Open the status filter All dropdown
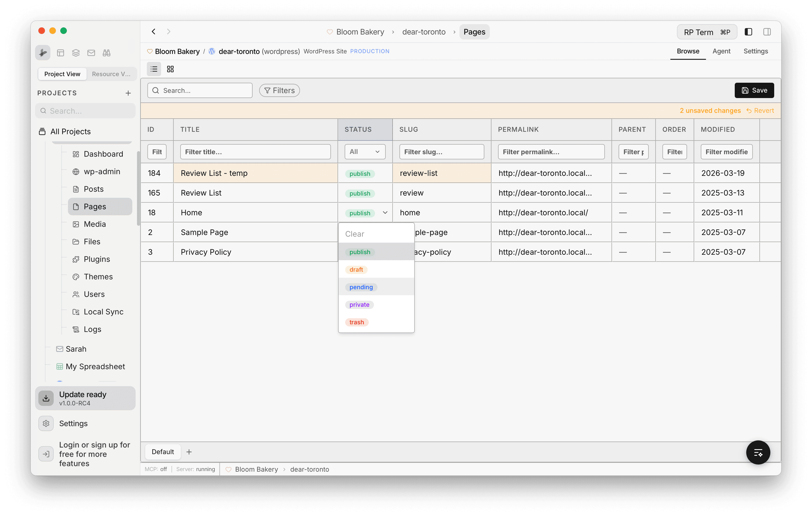This screenshot has width=812, height=516. coord(365,152)
